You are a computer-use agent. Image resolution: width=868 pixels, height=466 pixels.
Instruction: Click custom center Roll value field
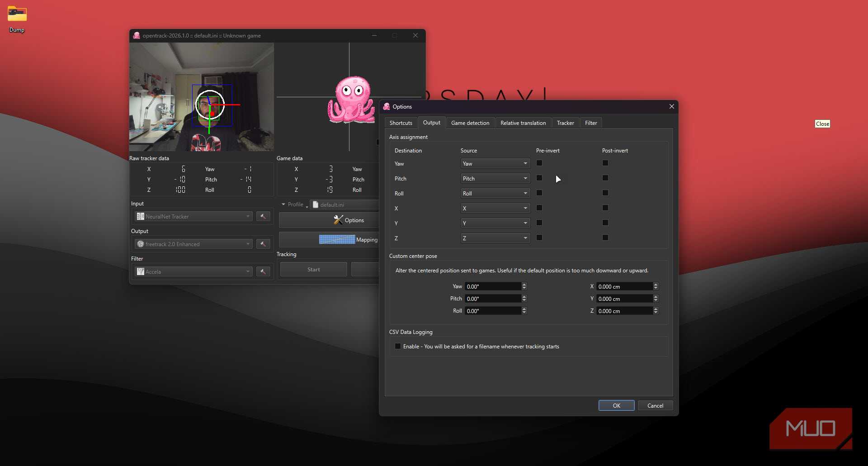(493, 311)
